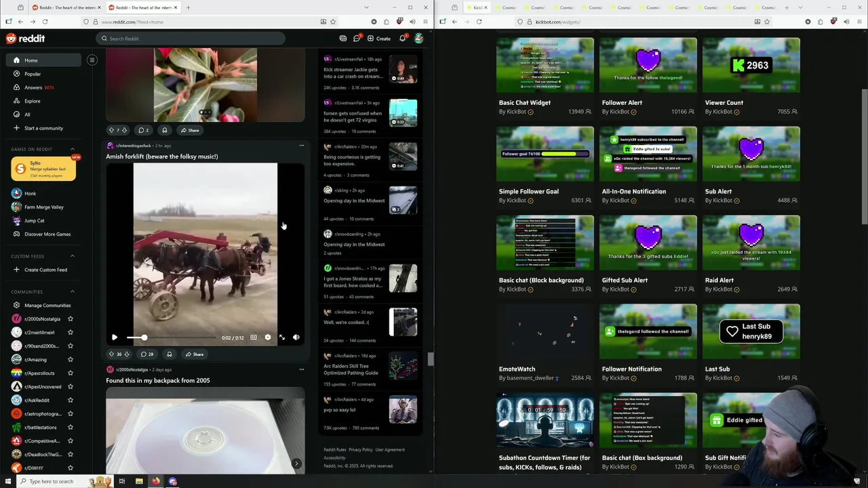Select All in Reddit sidebar

[43, 115]
